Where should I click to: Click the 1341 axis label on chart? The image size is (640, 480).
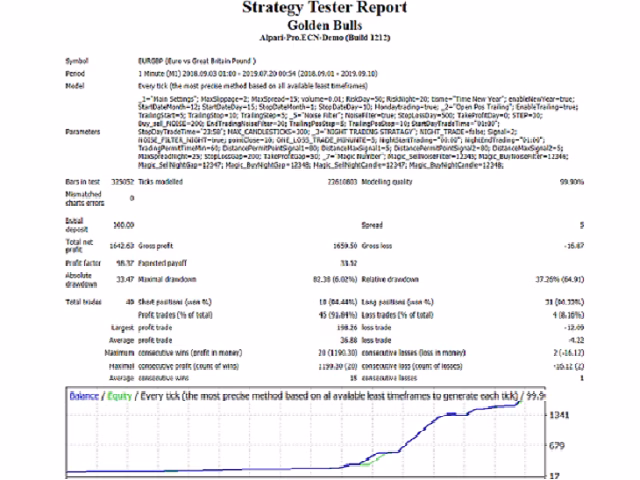tap(559, 415)
